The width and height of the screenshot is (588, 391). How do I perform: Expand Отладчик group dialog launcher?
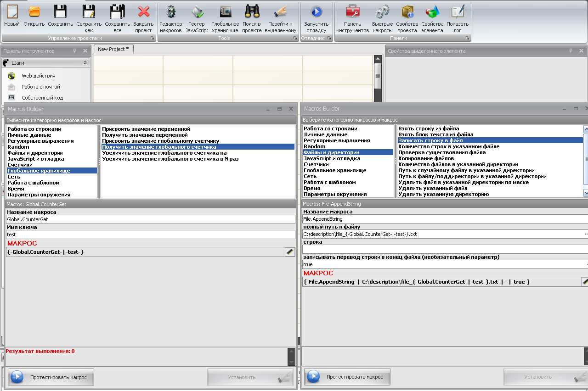[328, 39]
